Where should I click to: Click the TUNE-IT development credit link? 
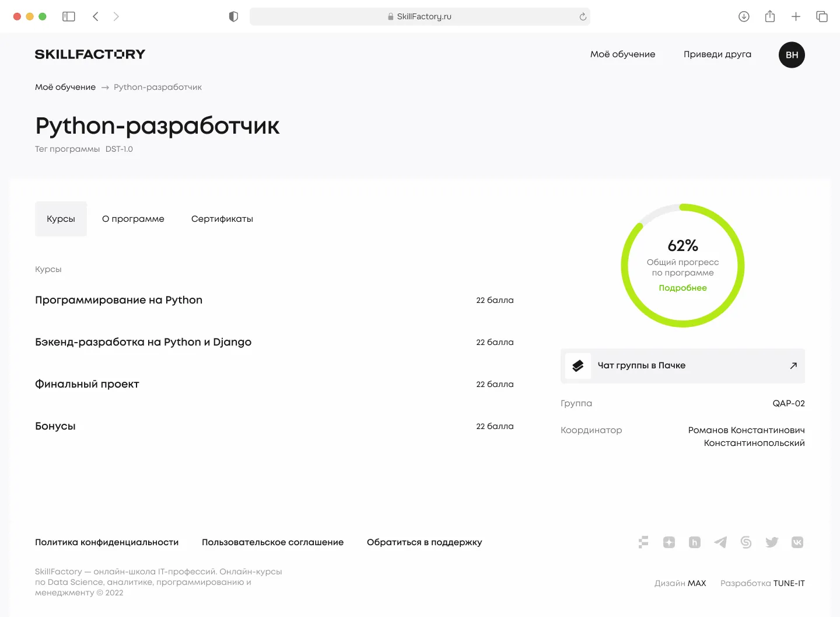pyautogui.click(x=789, y=583)
